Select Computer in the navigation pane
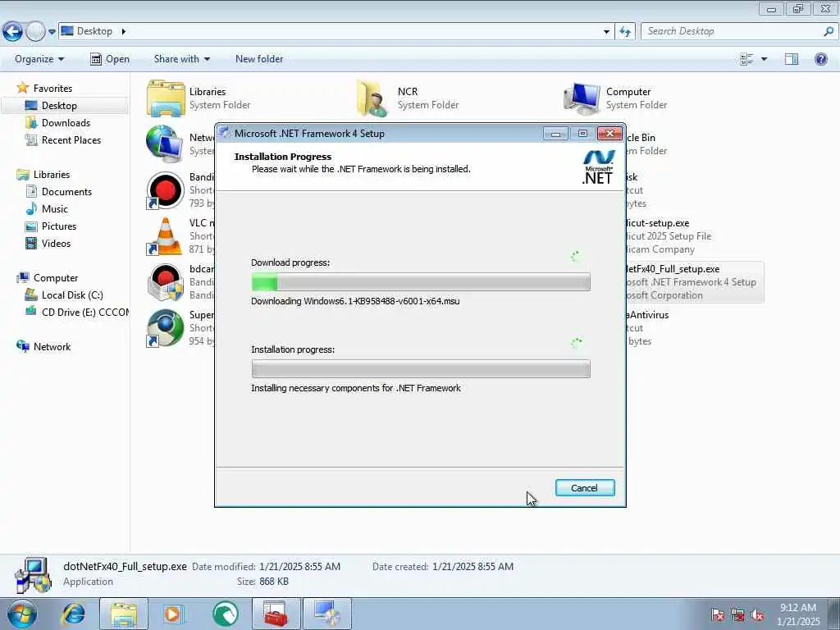The width and height of the screenshot is (840, 630). (56, 278)
